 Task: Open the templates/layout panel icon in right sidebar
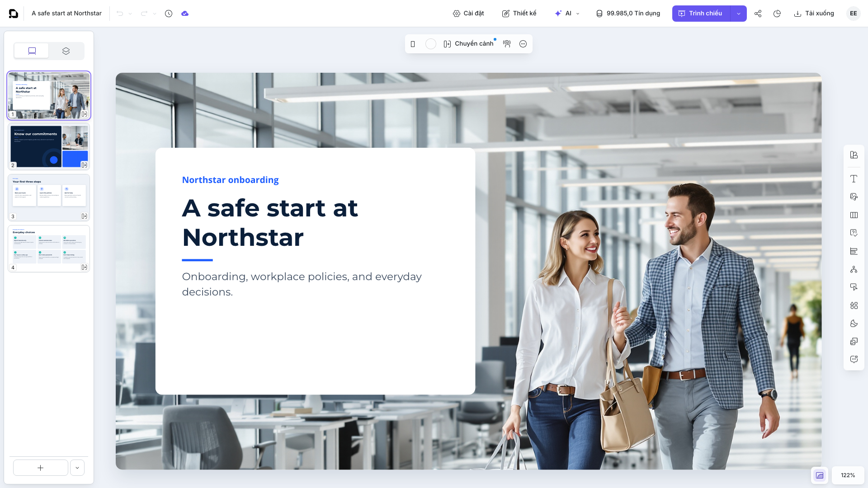click(854, 155)
